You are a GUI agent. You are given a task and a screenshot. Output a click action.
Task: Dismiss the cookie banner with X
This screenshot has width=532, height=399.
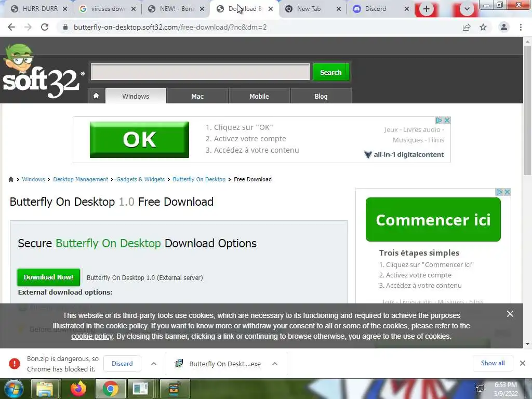(x=510, y=314)
